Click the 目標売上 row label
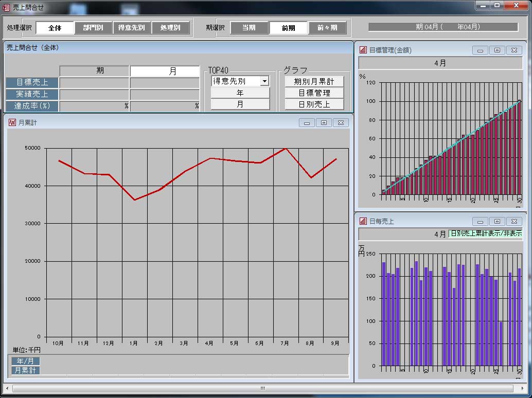This screenshot has width=532, height=398. click(32, 82)
